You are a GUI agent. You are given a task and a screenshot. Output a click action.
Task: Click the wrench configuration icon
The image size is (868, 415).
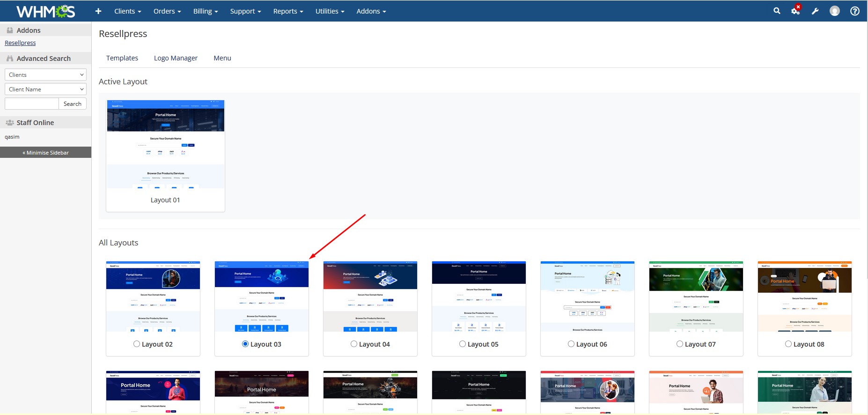click(x=815, y=11)
